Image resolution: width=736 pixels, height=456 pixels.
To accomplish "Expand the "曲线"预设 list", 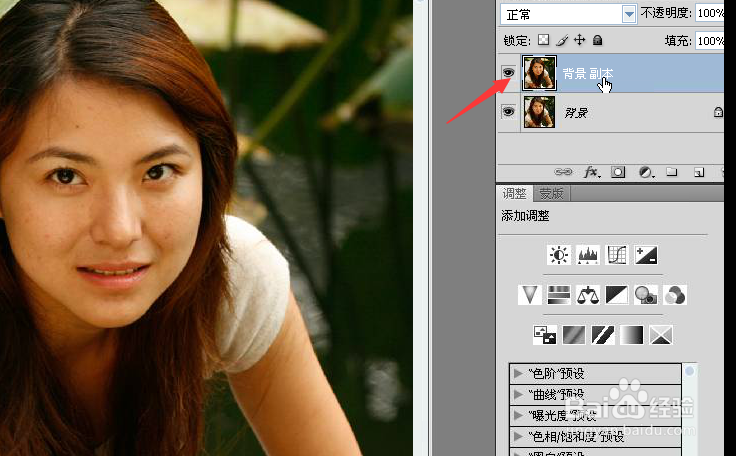I will click(518, 394).
